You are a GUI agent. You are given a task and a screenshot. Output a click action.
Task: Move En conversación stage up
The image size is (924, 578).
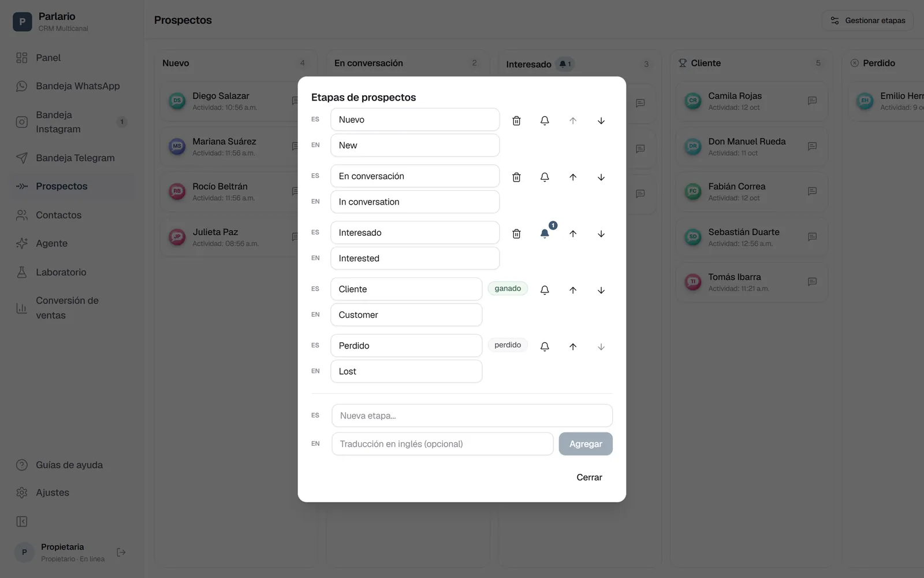tap(573, 177)
